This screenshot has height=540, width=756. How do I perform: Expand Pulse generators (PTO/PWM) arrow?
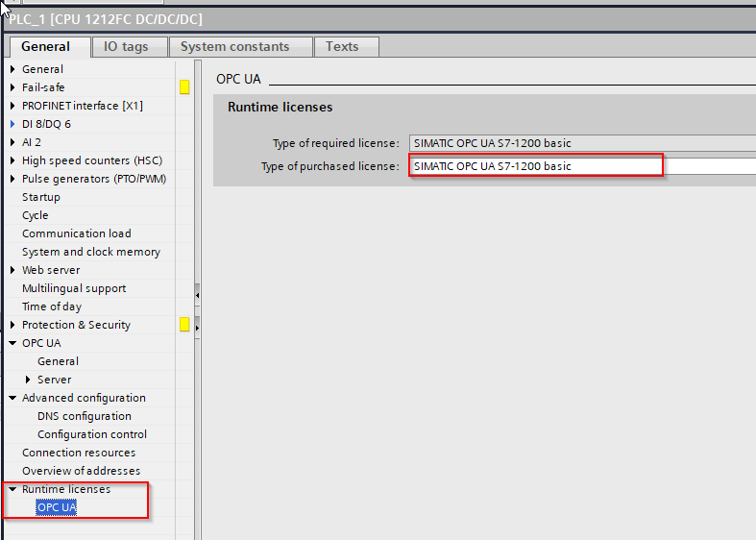[x=12, y=180]
